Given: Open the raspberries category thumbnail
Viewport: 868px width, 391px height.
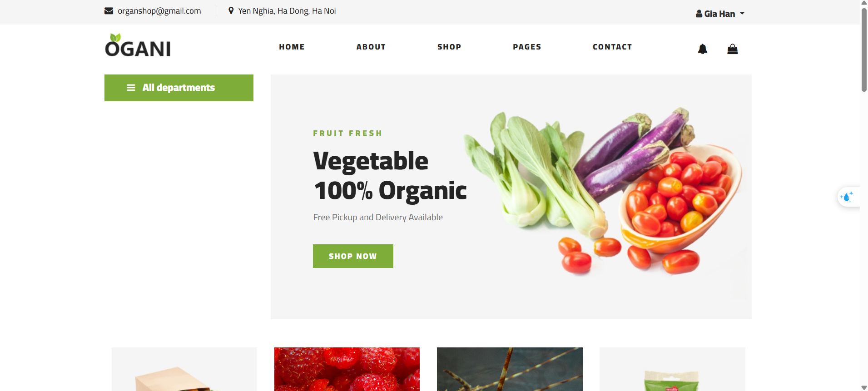Looking at the screenshot, I should [x=347, y=369].
